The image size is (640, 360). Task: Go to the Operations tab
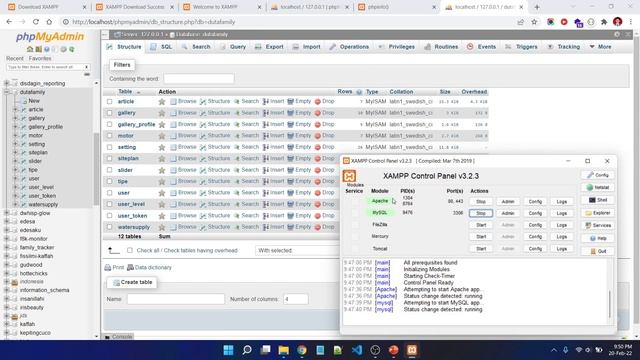(x=349, y=47)
